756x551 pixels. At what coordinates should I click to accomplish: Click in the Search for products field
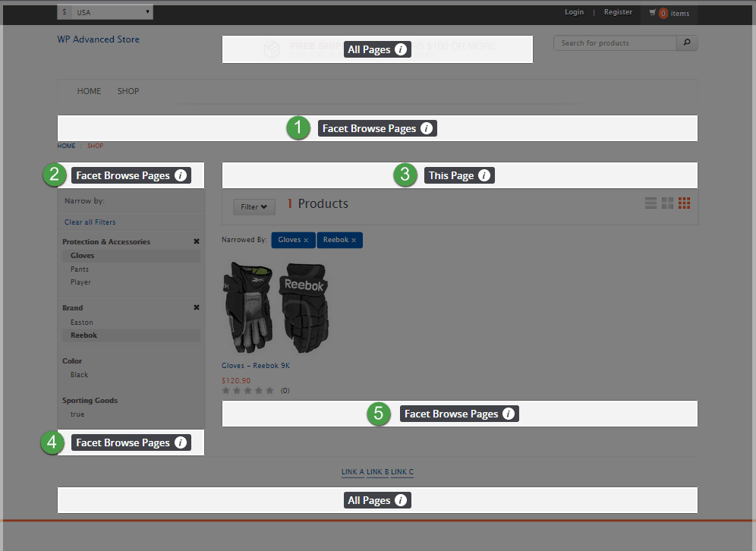616,43
